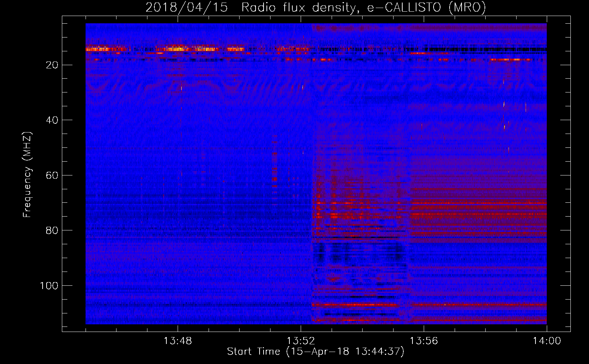Click the 'Frequency (MHZ)' axis label
Screen dimensions: 589x364
pyautogui.click(x=28, y=175)
